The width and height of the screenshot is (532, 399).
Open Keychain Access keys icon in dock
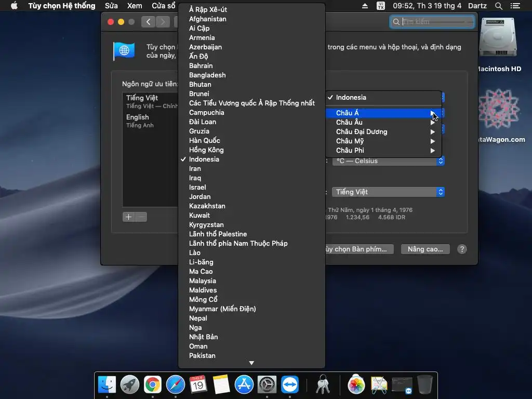[323, 385]
